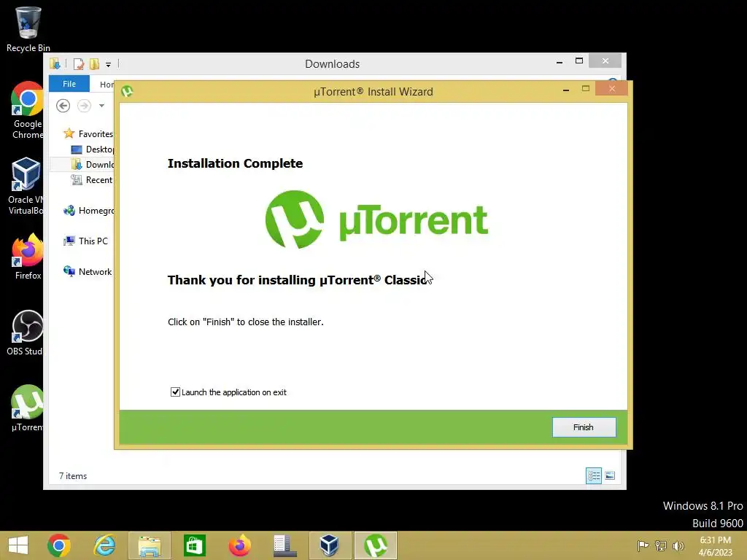The height and width of the screenshot is (560, 747).
Task: Open the server-style app on the taskbar
Action: (285, 545)
